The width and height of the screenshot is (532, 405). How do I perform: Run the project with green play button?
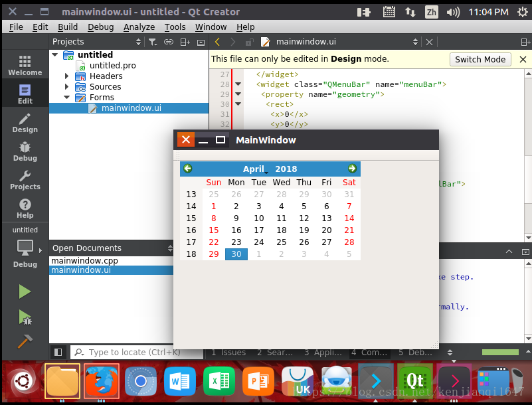[25, 291]
